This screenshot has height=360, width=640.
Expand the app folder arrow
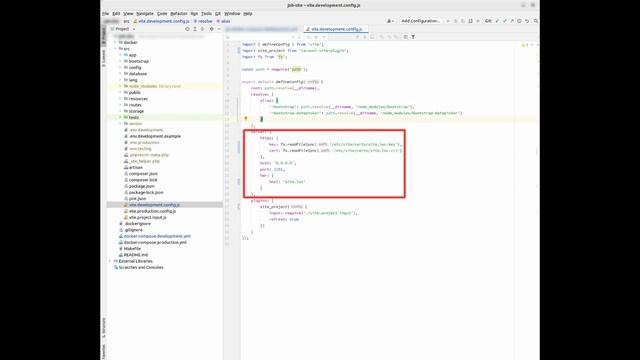pyautogui.click(x=120, y=55)
